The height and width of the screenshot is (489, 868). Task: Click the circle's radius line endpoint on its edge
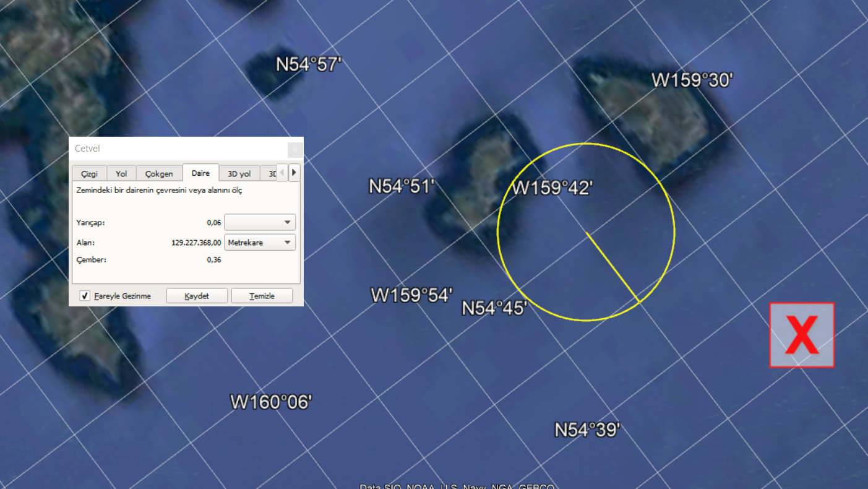tap(638, 302)
